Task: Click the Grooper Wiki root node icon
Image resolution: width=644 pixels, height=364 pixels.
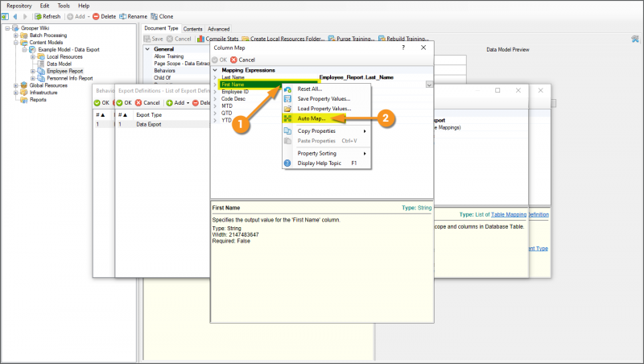Action: [15, 28]
